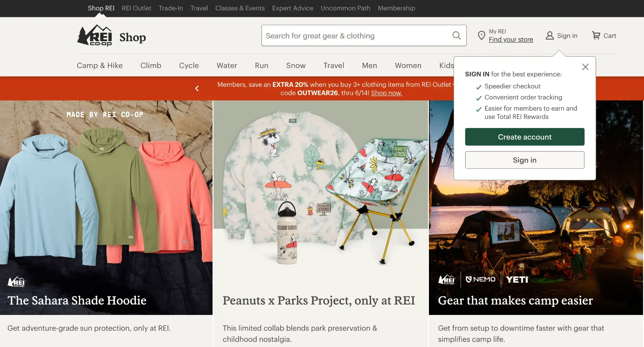Click Sign in button in popup
The height and width of the screenshot is (347, 644).
tap(525, 160)
